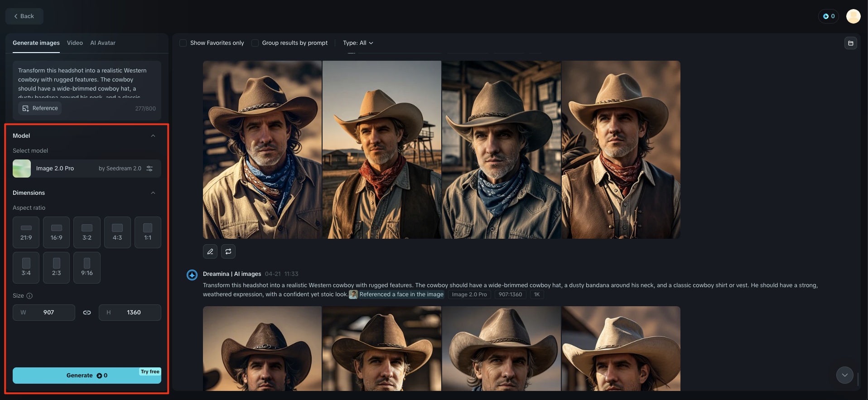
Task: Click the Image 2.0 Pro tag in results
Action: (x=469, y=294)
